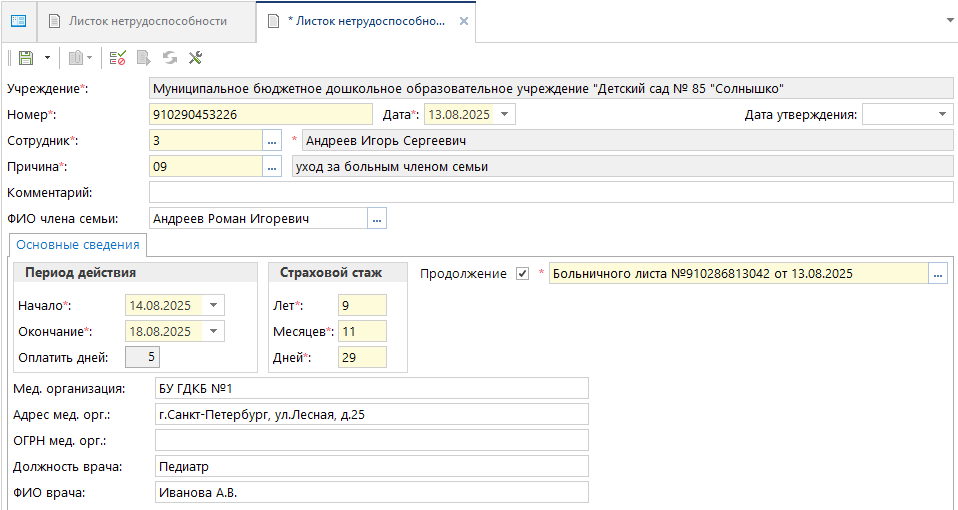Click the ellipsis button next to Сотрудник field

click(273, 141)
